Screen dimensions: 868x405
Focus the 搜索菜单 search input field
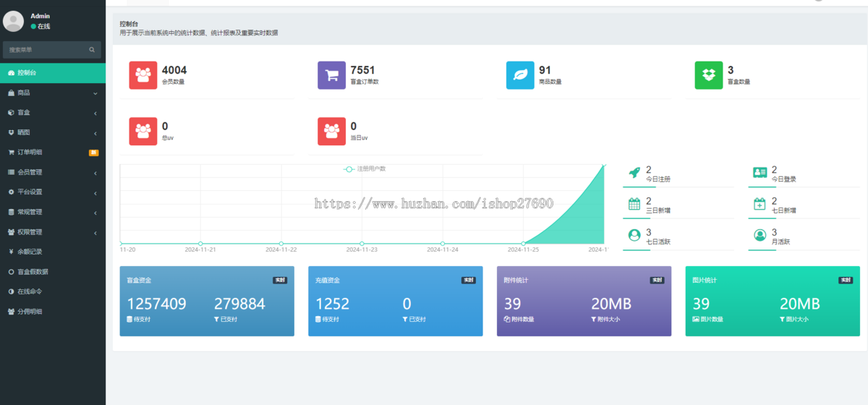(x=45, y=50)
